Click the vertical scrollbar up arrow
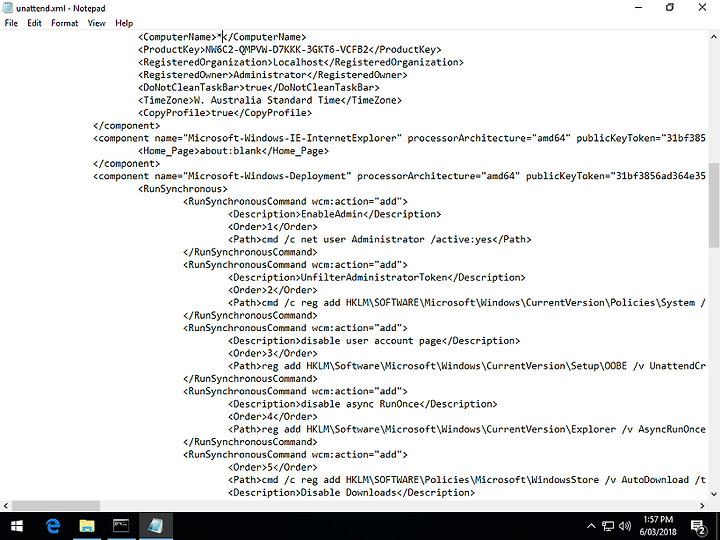Viewport: 720px width, 540px height. coord(714,36)
